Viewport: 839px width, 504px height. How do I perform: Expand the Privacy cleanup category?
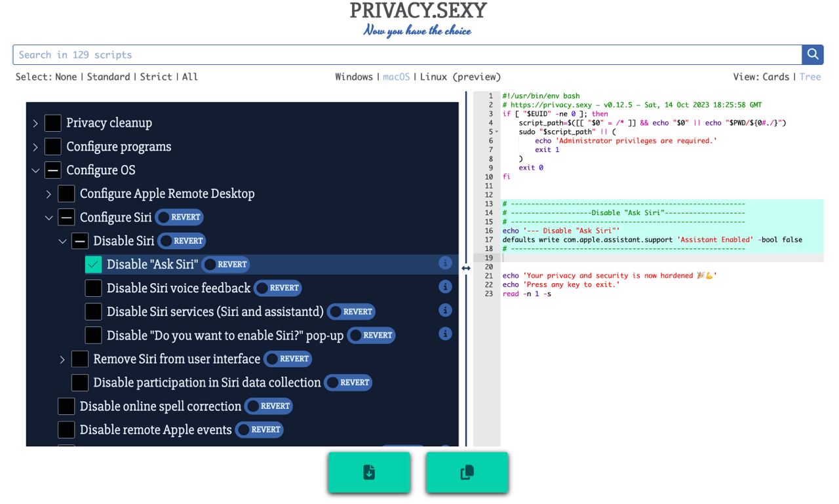(35, 123)
